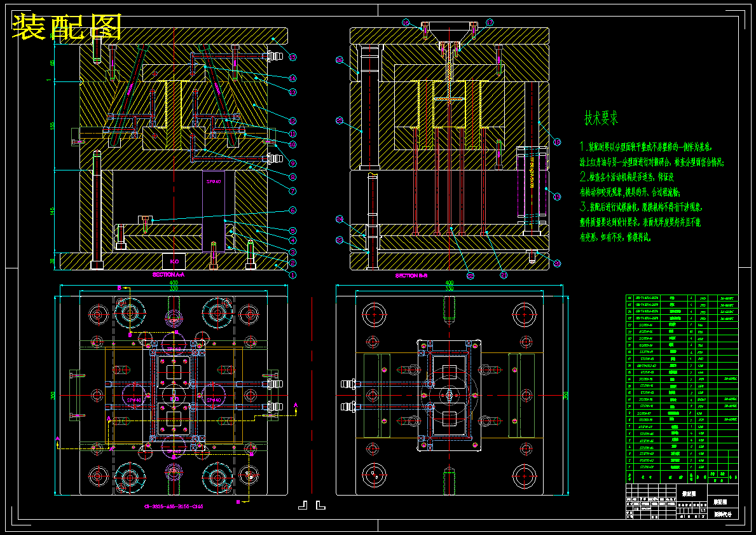Select the 400 width dimension above right plan view
Image resolution: width=756 pixels, height=535 pixels.
(450, 282)
